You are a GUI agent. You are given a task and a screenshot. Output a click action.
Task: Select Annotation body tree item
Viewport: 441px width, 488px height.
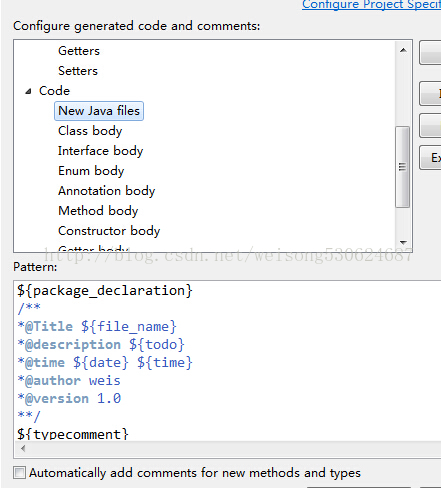click(x=106, y=191)
